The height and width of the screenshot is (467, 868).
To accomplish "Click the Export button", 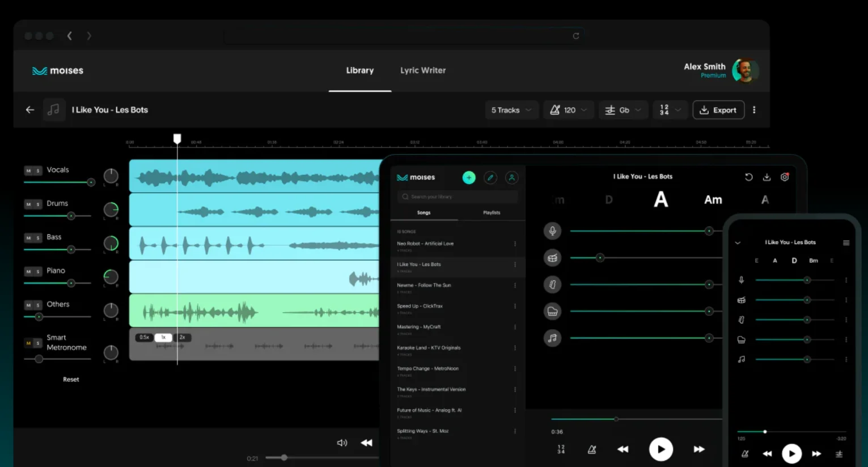I will (x=718, y=110).
